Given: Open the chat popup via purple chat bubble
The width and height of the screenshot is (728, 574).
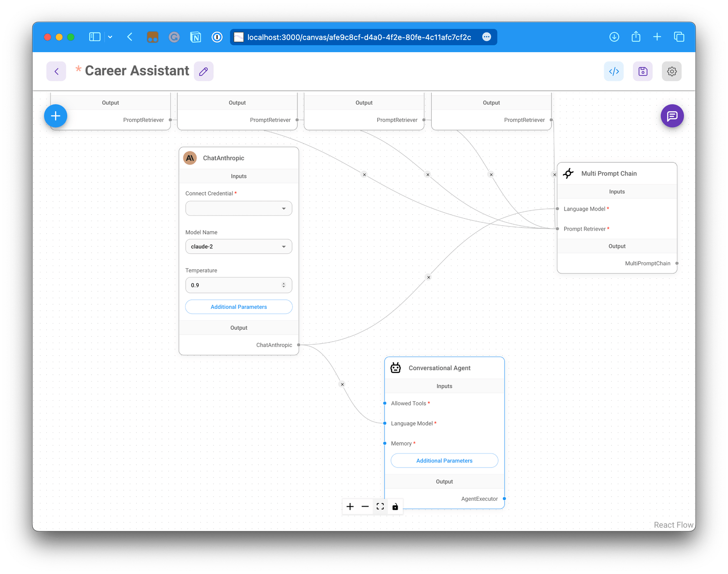Looking at the screenshot, I should pos(672,116).
